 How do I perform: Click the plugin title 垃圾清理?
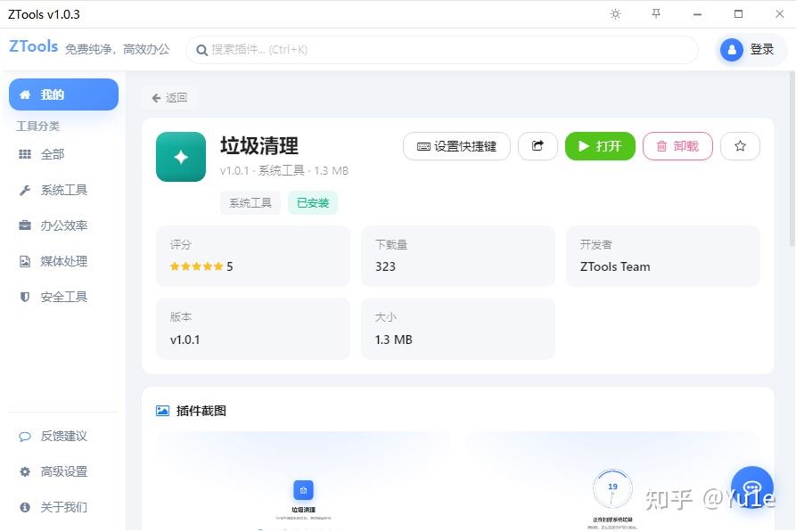(258, 145)
